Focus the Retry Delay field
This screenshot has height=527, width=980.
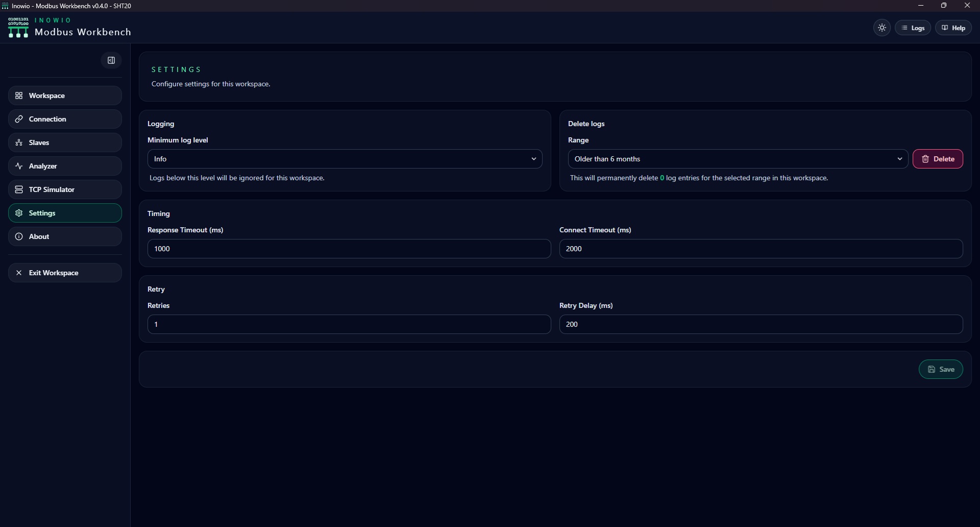pyautogui.click(x=761, y=324)
